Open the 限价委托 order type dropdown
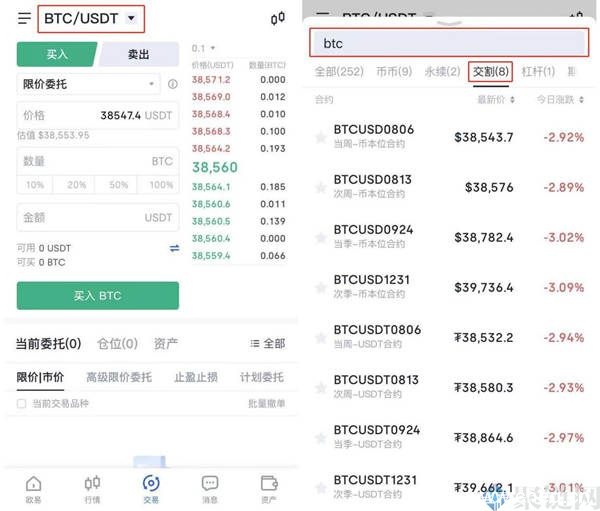This screenshot has height=511, width=600. tap(88, 85)
